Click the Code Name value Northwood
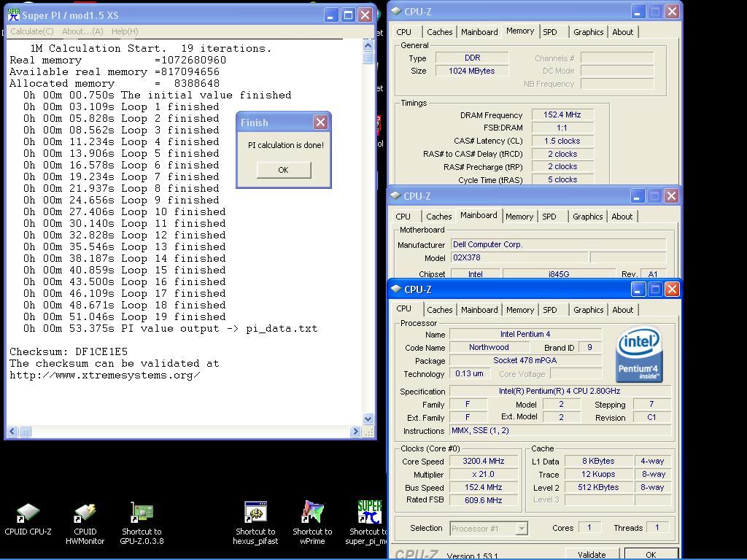 click(x=488, y=348)
